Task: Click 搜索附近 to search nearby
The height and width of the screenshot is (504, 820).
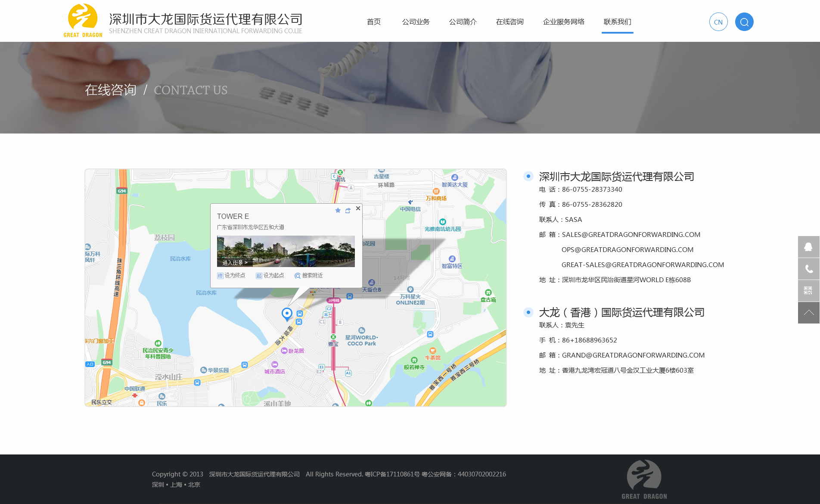Action: click(x=308, y=275)
